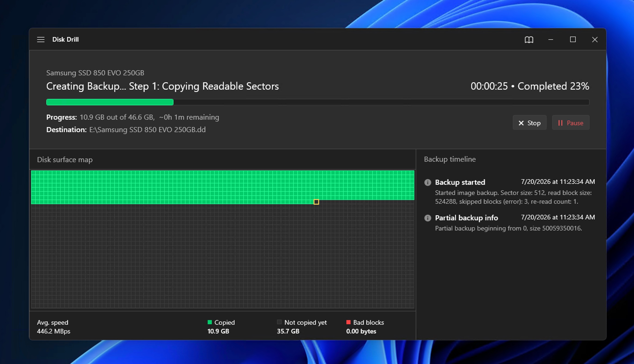Stop the backup process
The height and width of the screenshot is (364, 634).
529,123
